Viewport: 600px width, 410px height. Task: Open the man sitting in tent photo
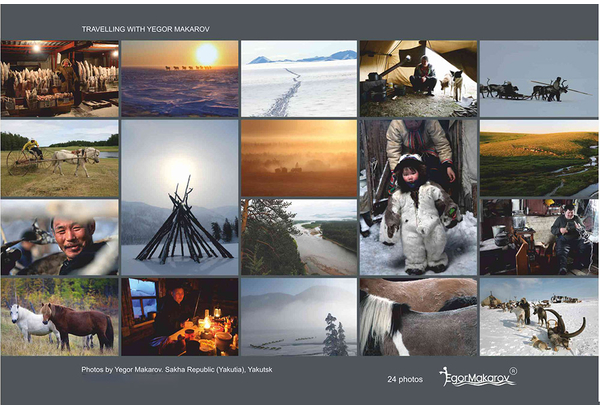tap(418, 78)
